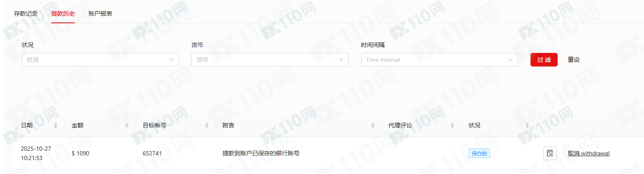Image resolution: width=644 pixels, height=174 pixels.
Task: Sort by 目标帐号 column arrows
Action: pyautogui.click(x=207, y=126)
